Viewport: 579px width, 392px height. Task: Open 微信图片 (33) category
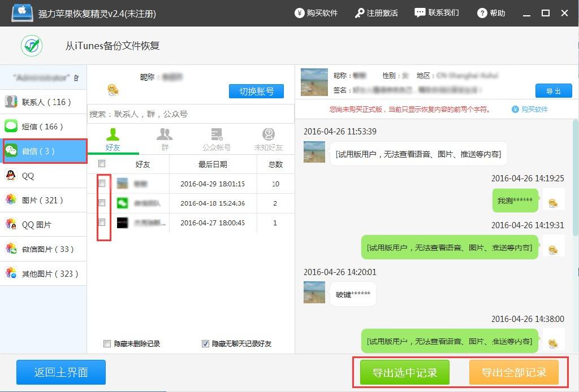(x=44, y=249)
